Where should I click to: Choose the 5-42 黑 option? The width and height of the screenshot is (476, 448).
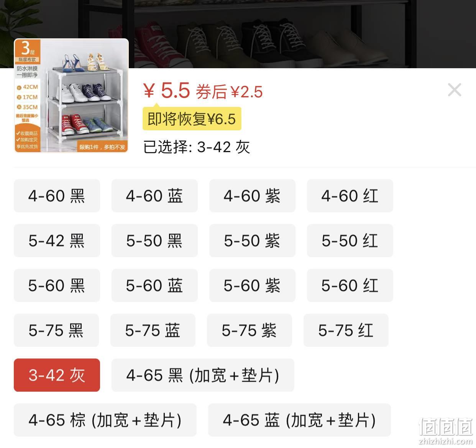pos(57,240)
